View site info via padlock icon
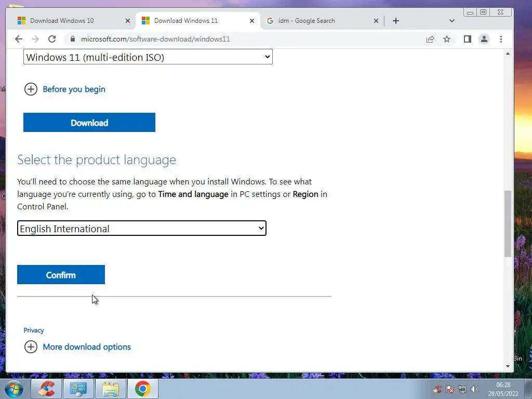 pos(72,39)
